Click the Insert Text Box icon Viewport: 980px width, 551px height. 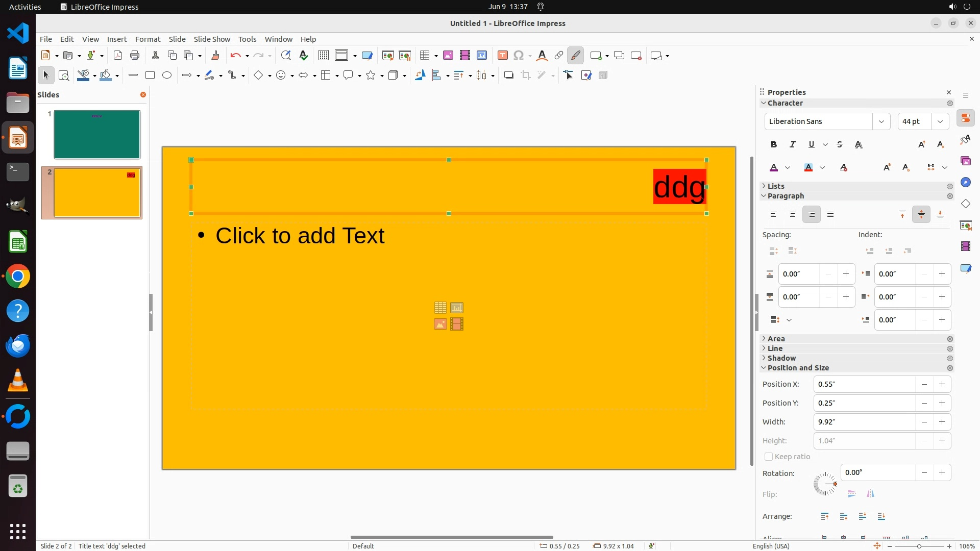pyautogui.click(x=502, y=56)
